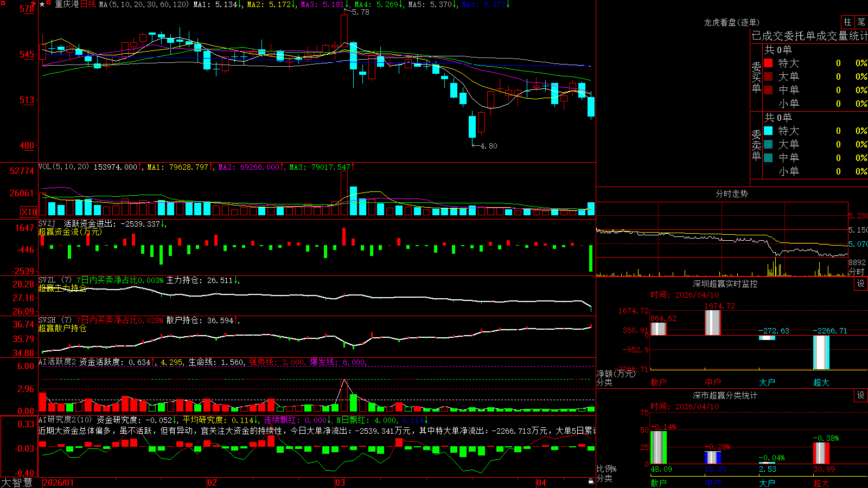Image resolution: width=868 pixels, height=488 pixels.
Task: Click the cyan 特大 swatch under 委卖单
Action: 768,131
